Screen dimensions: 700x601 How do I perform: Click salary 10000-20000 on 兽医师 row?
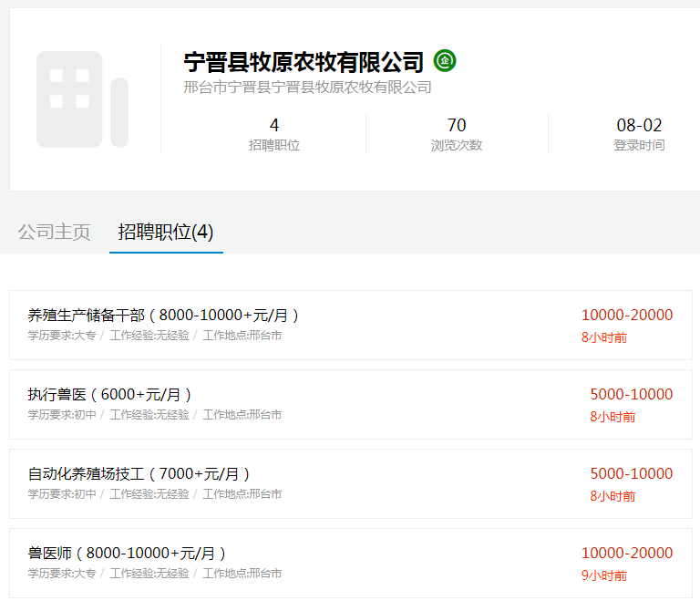coord(627,553)
